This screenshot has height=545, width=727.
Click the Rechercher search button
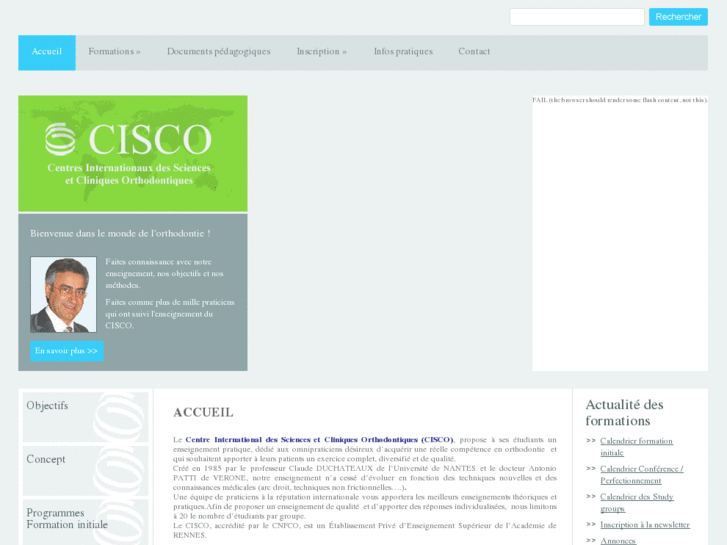coord(678,17)
